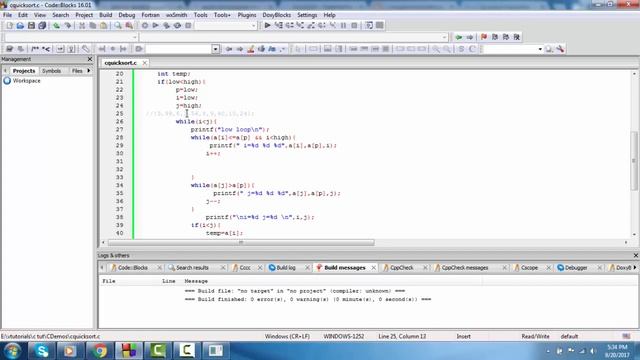Build the file using the gear icon
The height and width of the screenshot is (360, 640).
pyautogui.click(x=144, y=26)
